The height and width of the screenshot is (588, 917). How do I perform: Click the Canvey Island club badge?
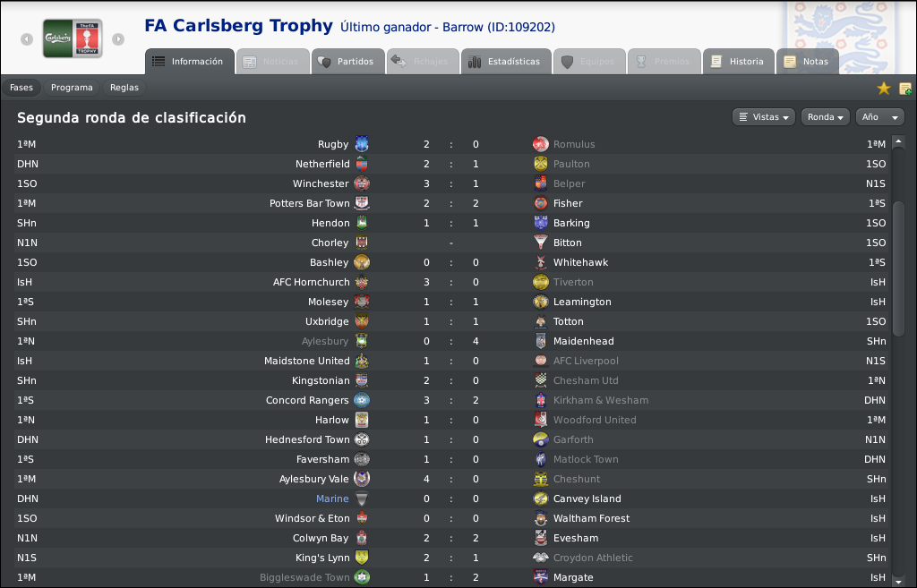(540, 499)
